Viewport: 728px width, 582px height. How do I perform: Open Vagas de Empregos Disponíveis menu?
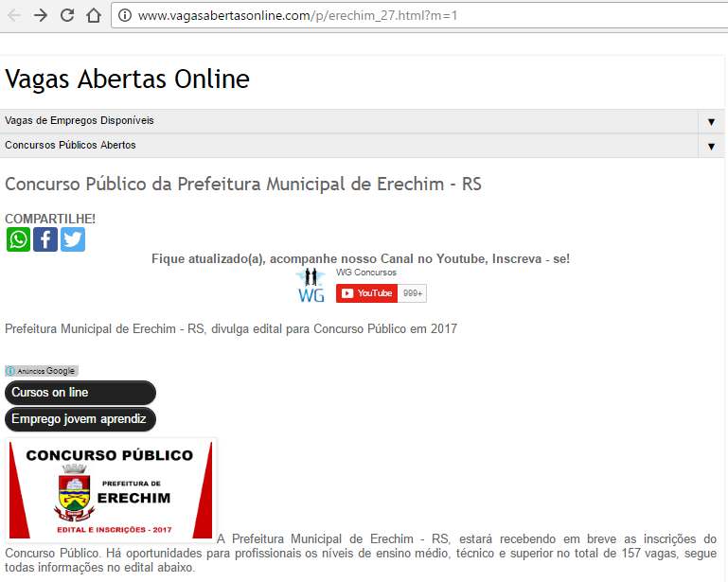pyautogui.click(x=80, y=121)
